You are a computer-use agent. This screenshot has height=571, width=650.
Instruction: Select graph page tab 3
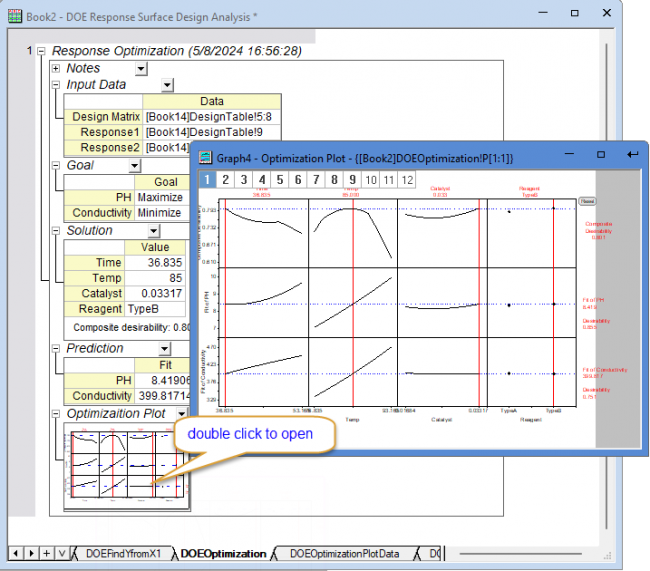[244, 180]
